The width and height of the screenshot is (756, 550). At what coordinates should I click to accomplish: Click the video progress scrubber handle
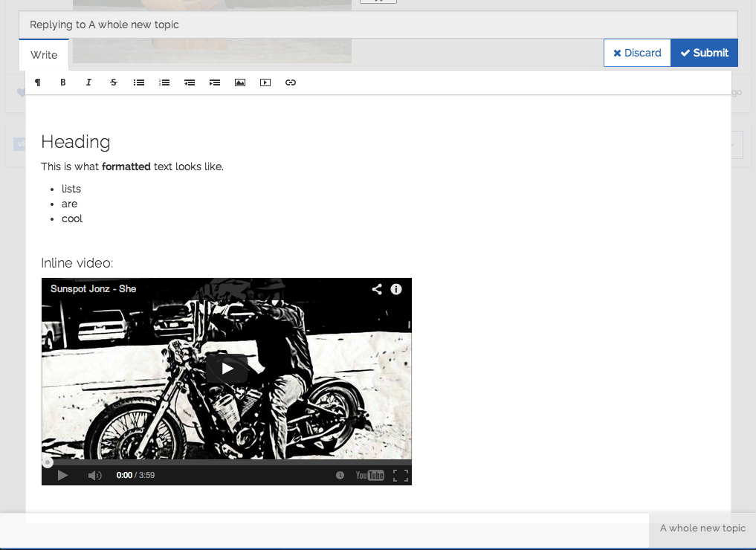coord(48,463)
